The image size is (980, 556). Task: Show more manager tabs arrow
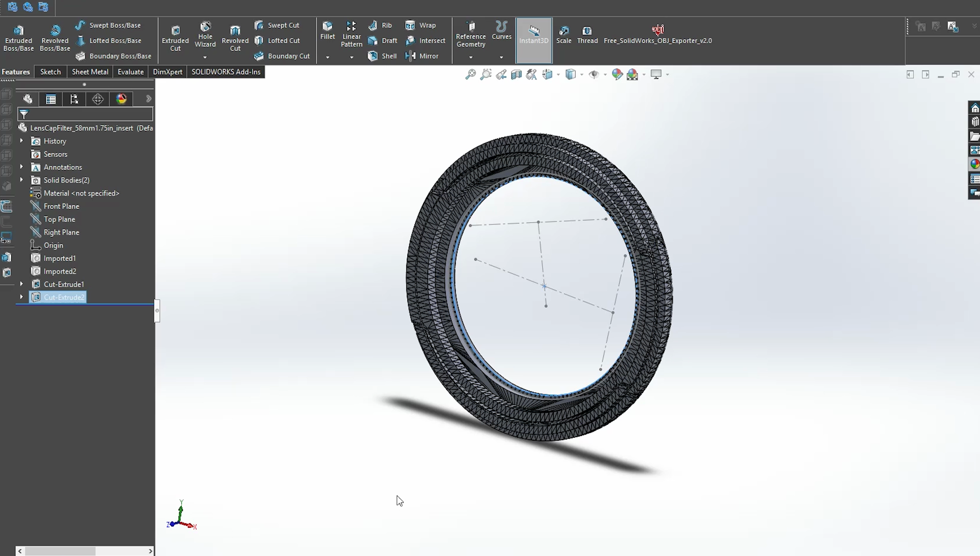[149, 99]
